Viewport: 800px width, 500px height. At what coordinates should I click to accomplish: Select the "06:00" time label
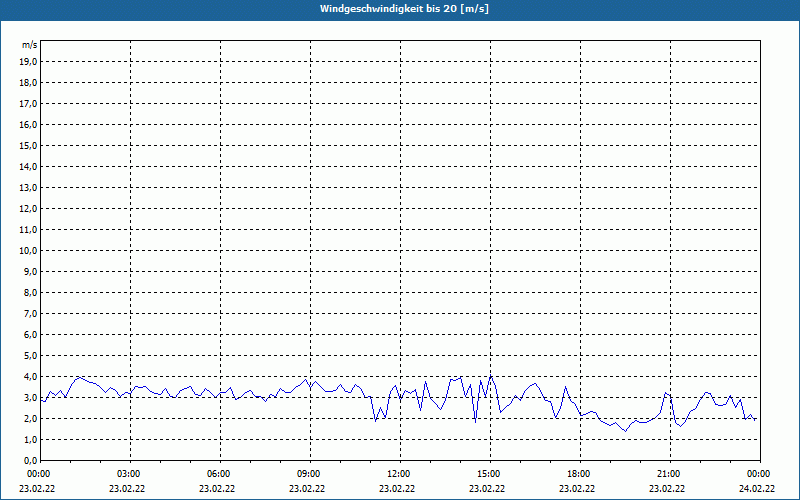coord(220,474)
